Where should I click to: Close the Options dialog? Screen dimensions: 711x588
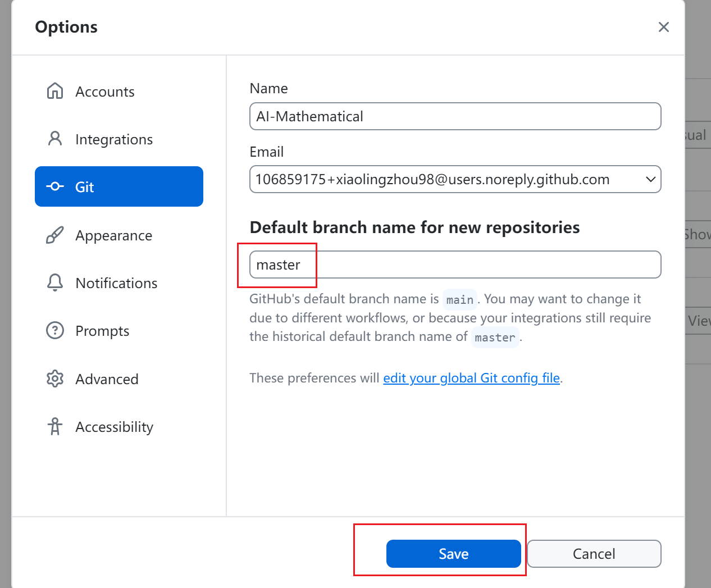tap(663, 27)
